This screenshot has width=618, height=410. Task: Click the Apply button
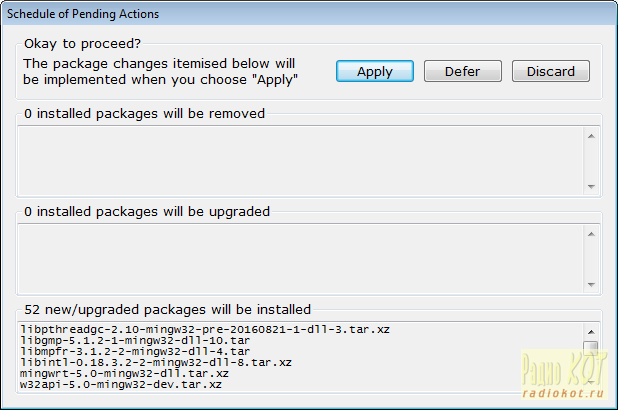point(374,71)
